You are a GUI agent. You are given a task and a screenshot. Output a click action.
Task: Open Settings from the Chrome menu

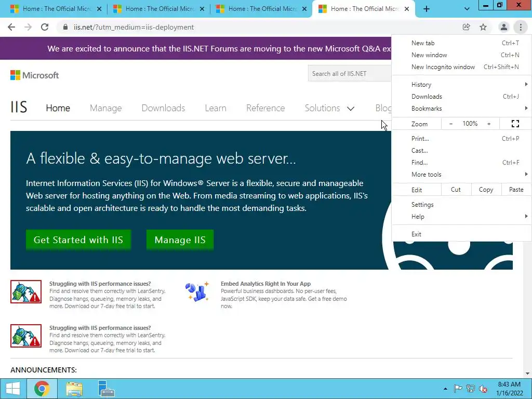pyautogui.click(x=461, y=205)
